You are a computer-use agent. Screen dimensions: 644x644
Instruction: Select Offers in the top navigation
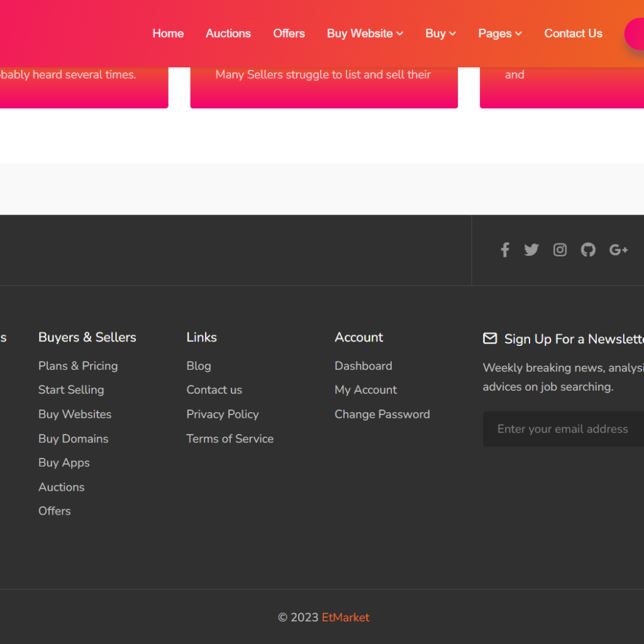[289, 33]
